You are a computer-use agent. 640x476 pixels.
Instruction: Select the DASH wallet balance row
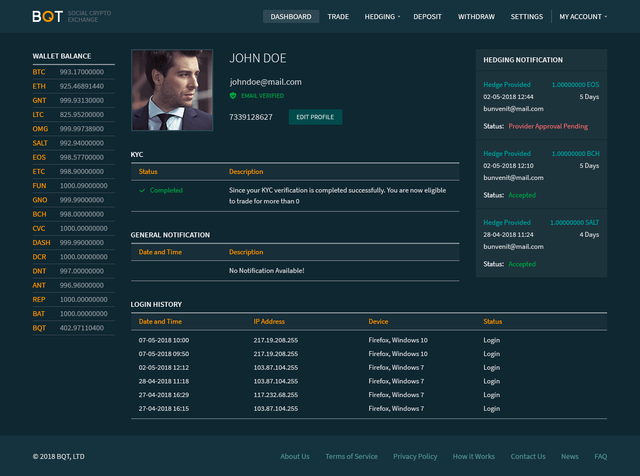coord(73,242)
